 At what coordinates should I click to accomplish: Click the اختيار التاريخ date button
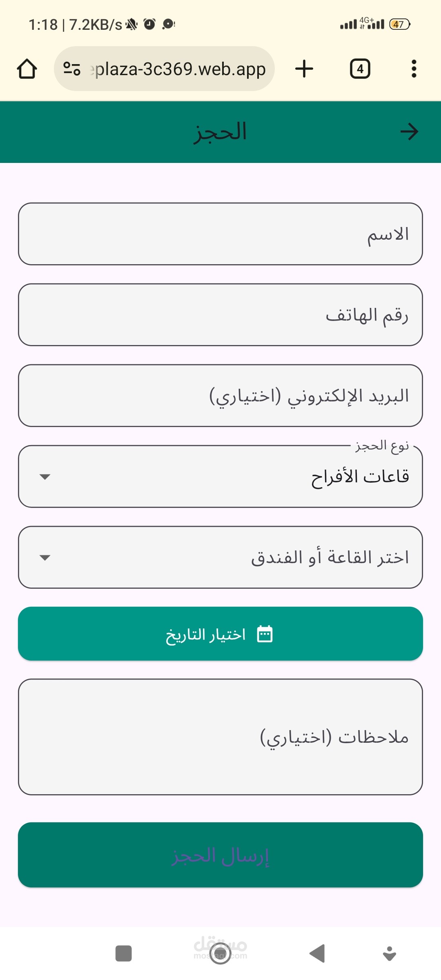click(220, 634)
